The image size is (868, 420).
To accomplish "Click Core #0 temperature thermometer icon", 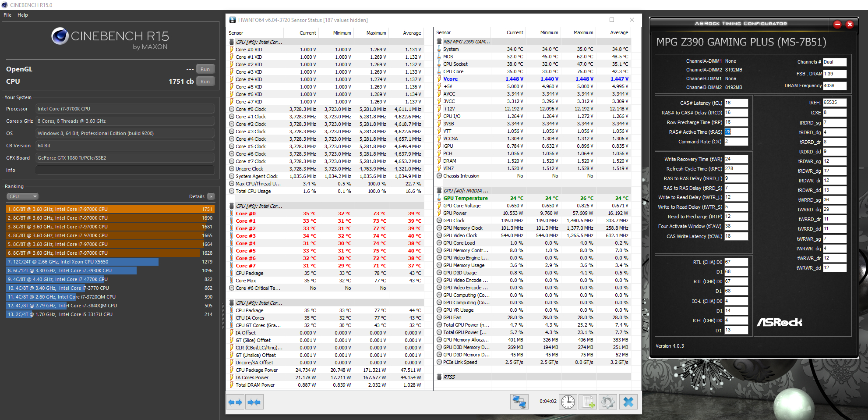I will [232, 214].
